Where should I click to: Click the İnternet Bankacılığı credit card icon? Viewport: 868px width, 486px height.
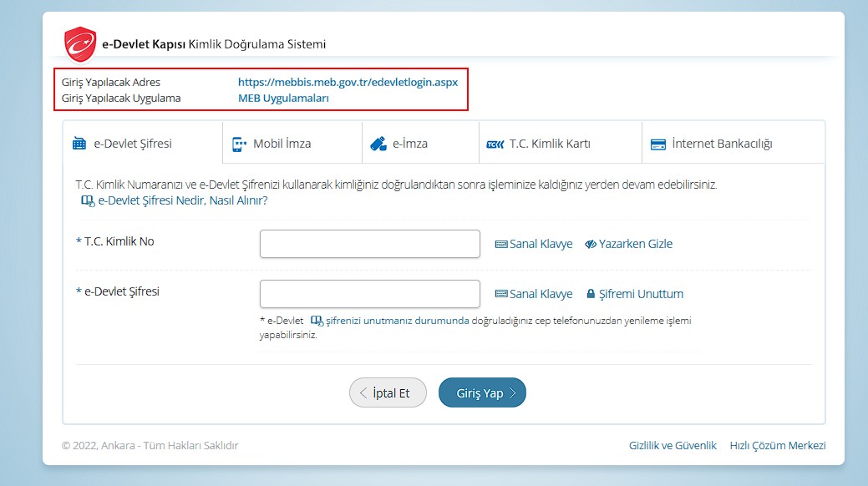pos(657,144)
